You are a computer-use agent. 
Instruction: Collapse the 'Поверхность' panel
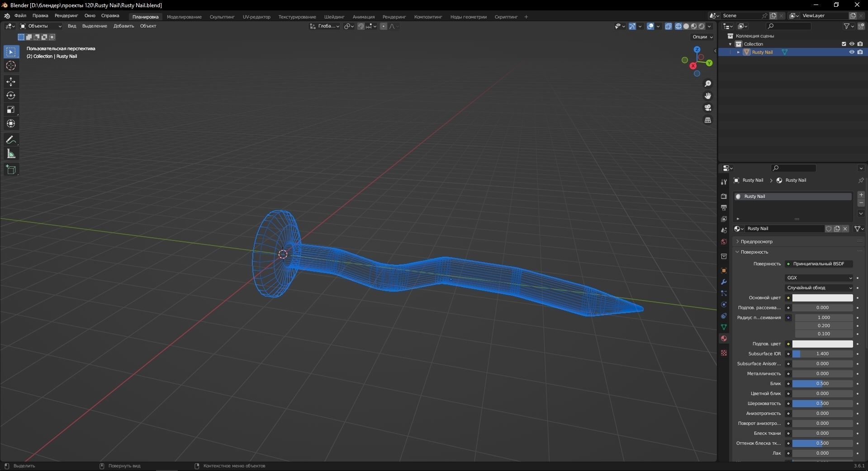[x=754, y=252]
